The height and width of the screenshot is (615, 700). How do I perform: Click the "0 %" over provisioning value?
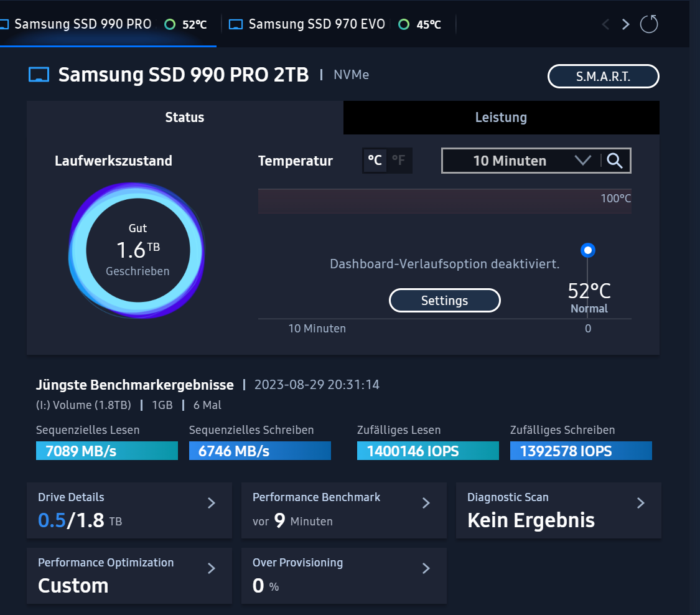[x=266, y=586]
